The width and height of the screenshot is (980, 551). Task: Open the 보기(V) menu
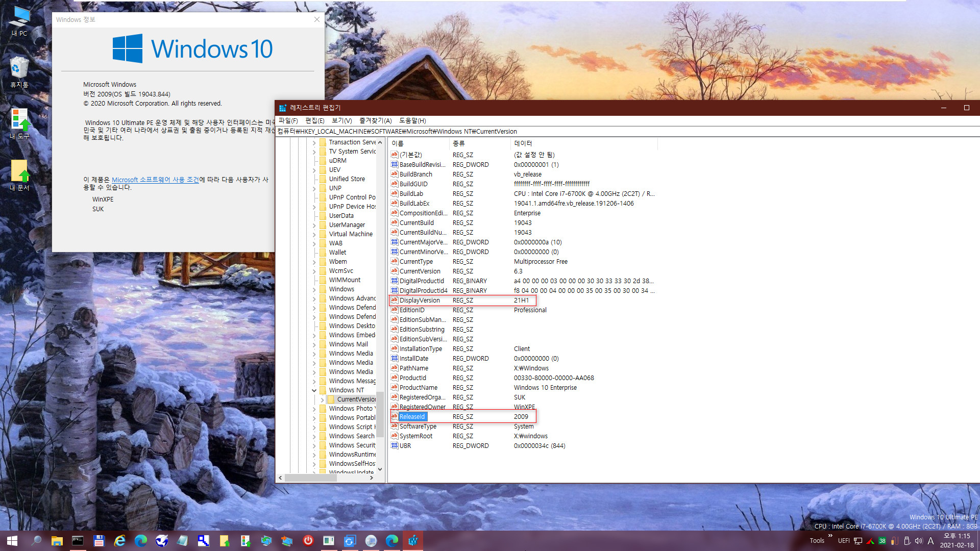[x=342, y=121]
